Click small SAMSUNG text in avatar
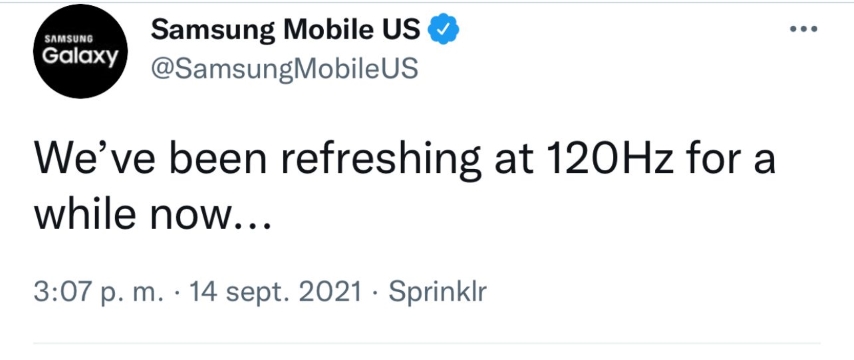 (68, 38)
